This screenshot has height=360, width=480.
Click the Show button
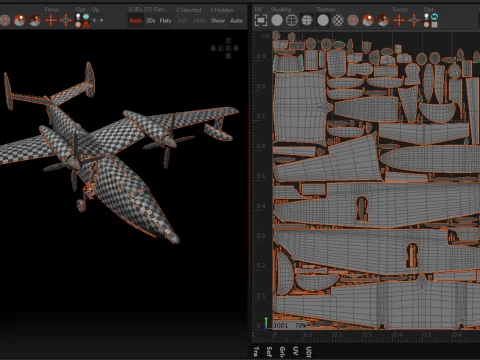(218, 21)
